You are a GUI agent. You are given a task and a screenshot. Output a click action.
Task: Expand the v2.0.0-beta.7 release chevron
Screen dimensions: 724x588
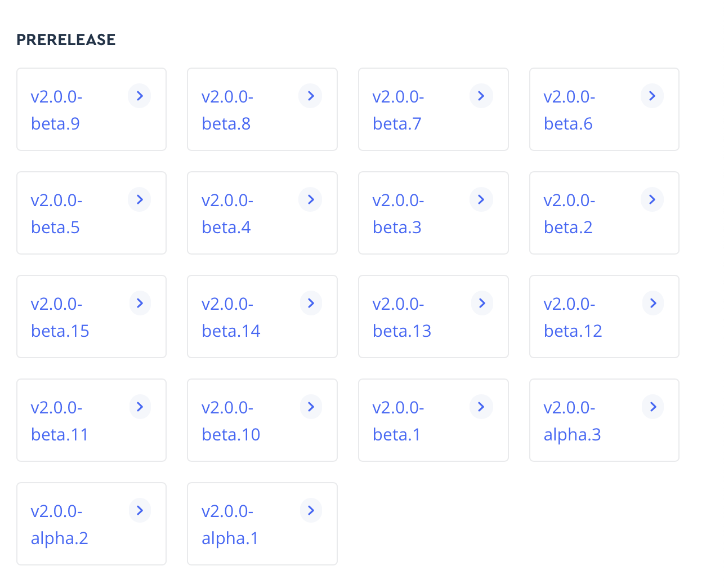pos(481,96)
